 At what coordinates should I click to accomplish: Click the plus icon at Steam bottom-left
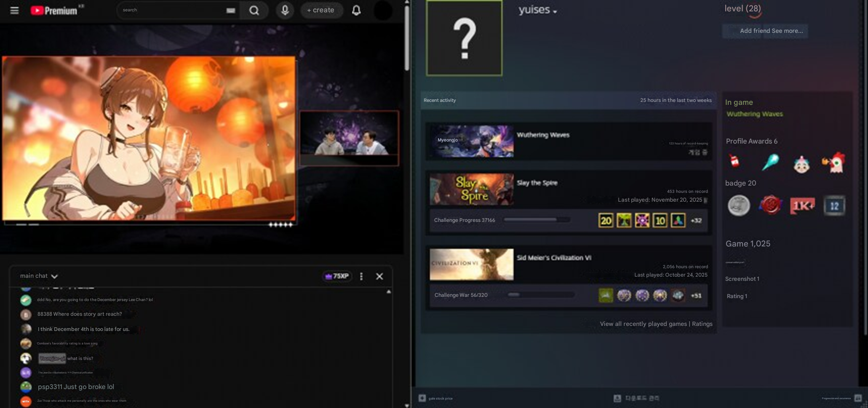point(422,398)
